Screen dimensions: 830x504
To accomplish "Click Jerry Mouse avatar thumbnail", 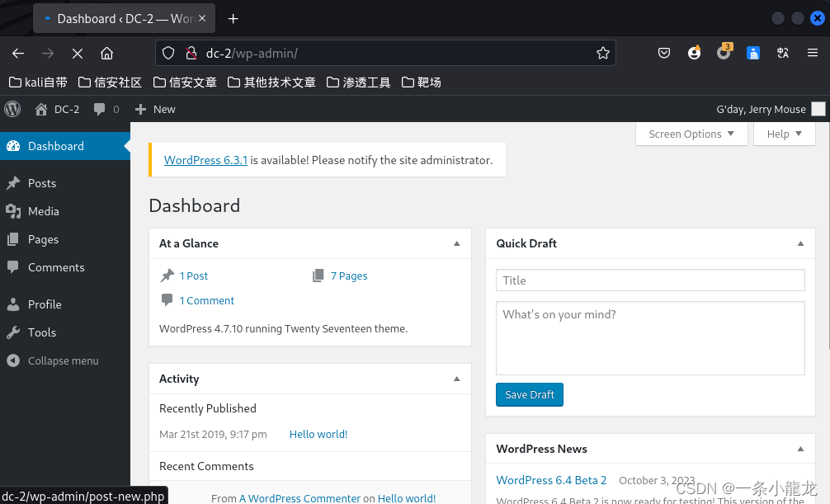I will (x=818, y=109).
